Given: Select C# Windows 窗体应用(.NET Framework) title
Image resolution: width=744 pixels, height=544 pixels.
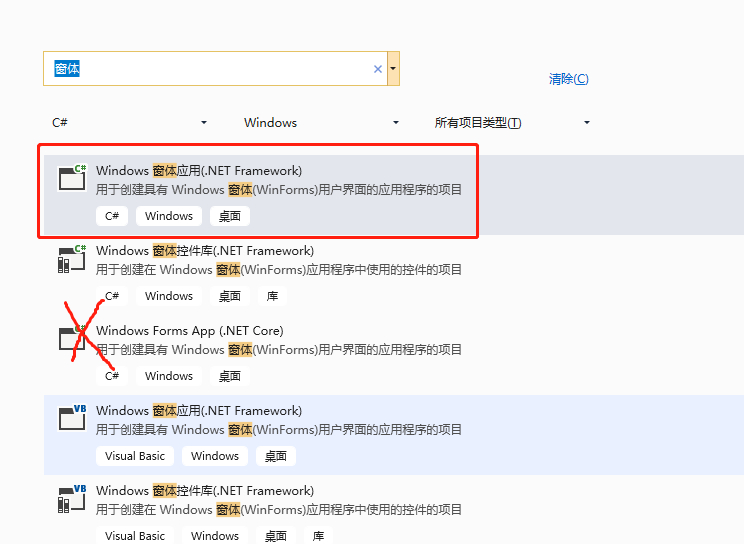Looking at the screenshot, I should point(199,170).
